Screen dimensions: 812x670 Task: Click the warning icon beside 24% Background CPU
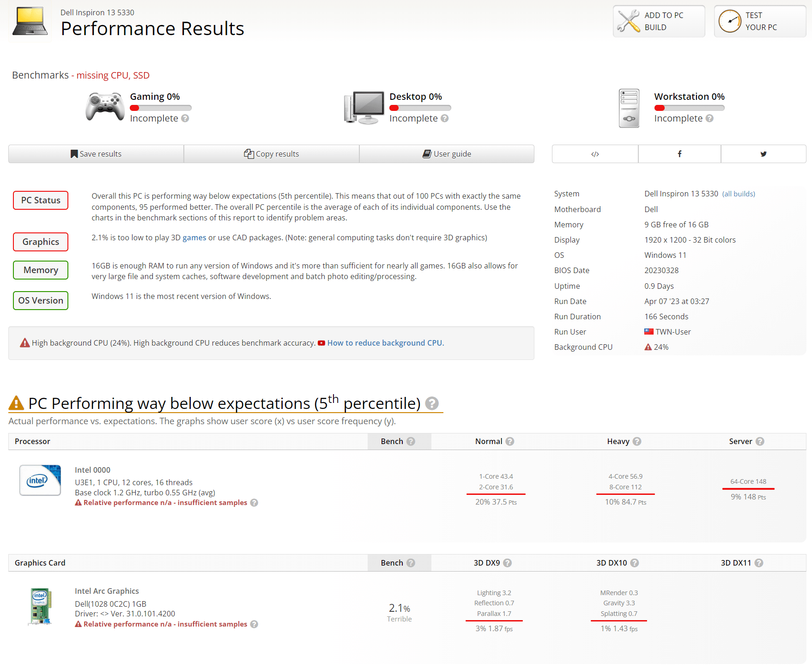(x=648, y=347)
